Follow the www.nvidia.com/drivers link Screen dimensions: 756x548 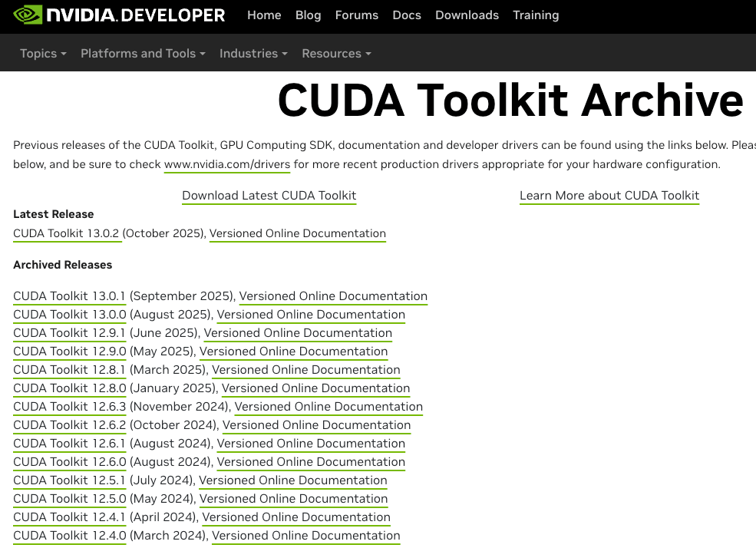227,164
